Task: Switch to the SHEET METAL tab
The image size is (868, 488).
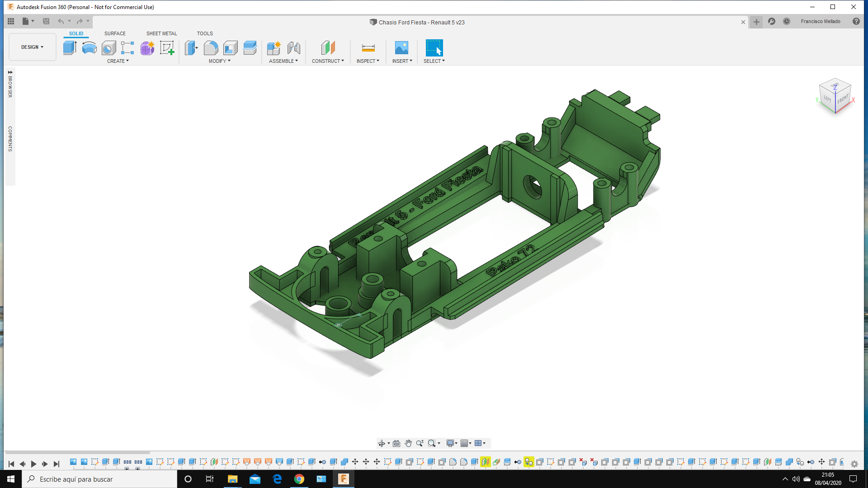Action: point(161,33)
